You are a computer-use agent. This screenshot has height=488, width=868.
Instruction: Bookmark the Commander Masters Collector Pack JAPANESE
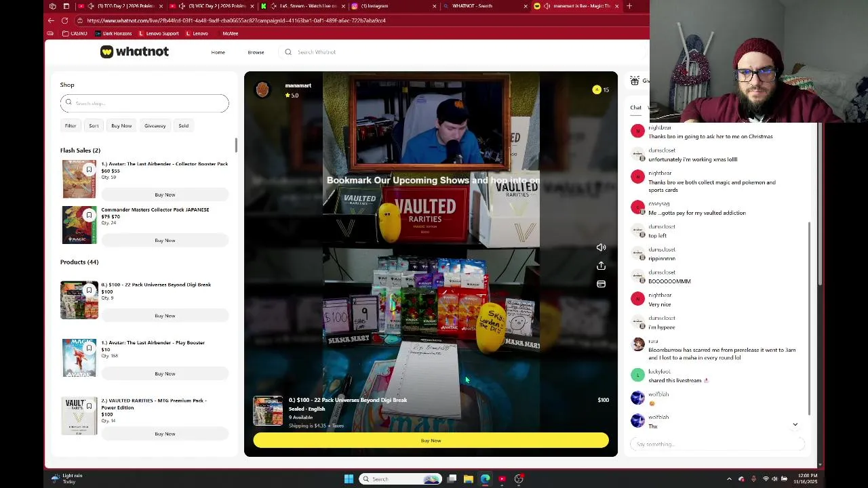(89, 215)
